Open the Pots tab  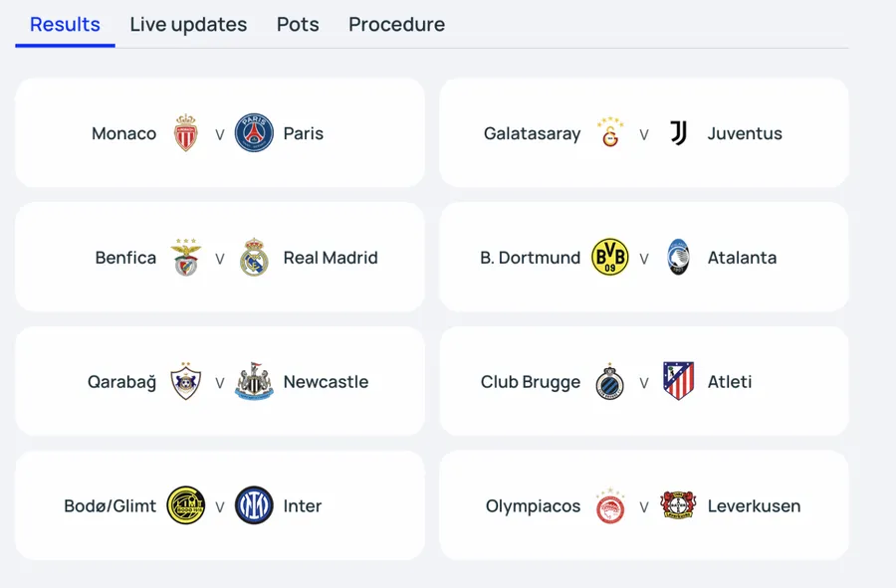298,25
